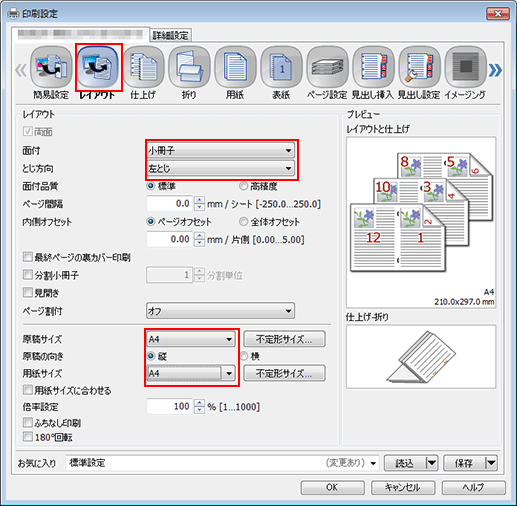Screen dimensions: 517x506
Task: Open the 原稿サイズ A4 dropdown
Action: click(x=191, y=339)
